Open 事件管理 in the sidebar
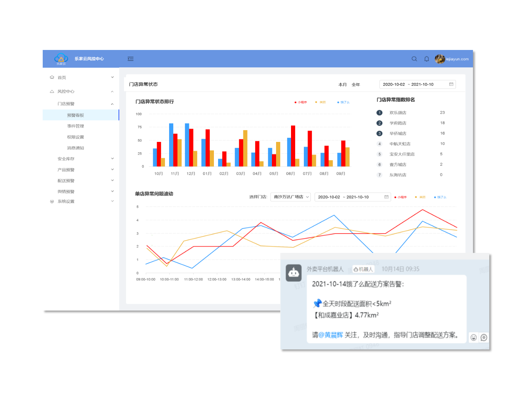The height and width of the screenshot is (399, 532). coord(75,126)
